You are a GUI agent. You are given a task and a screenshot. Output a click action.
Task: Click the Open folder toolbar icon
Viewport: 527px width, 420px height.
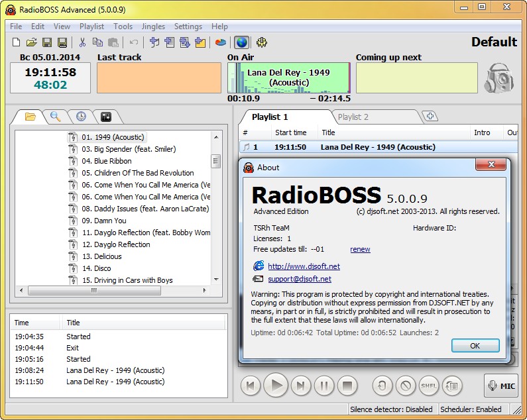31,42
